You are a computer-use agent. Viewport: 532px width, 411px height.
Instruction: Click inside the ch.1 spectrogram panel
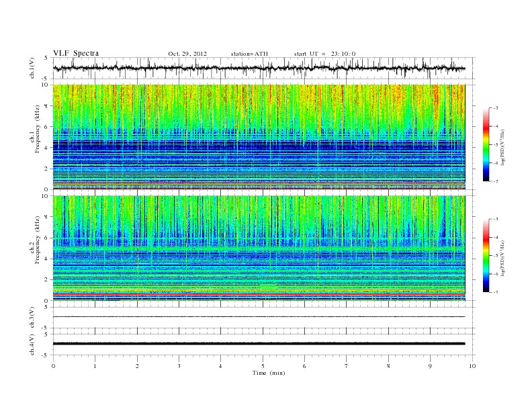tap(259, 137)
